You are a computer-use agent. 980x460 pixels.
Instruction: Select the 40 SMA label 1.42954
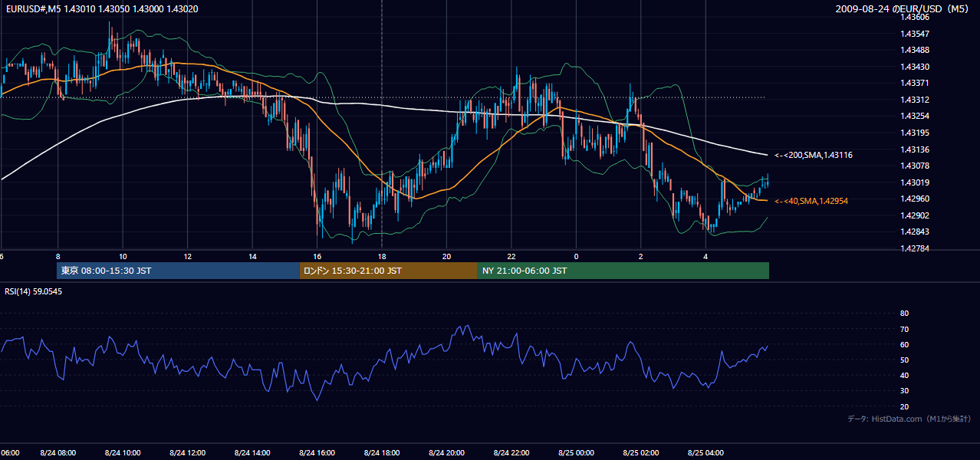[811, 201]
